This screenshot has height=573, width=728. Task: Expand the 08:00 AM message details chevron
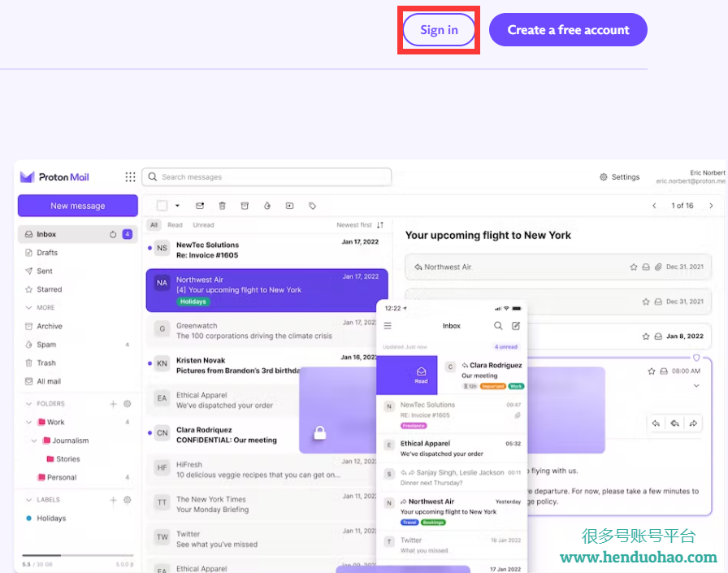click(696, 386)
